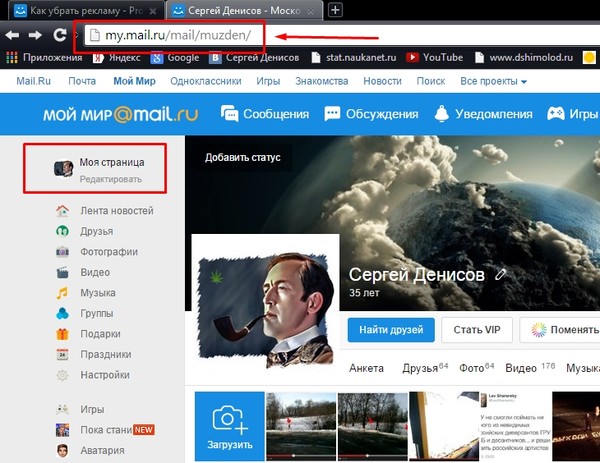
Task: Open Аватария in the sidebar
Action: coord(90,451)
